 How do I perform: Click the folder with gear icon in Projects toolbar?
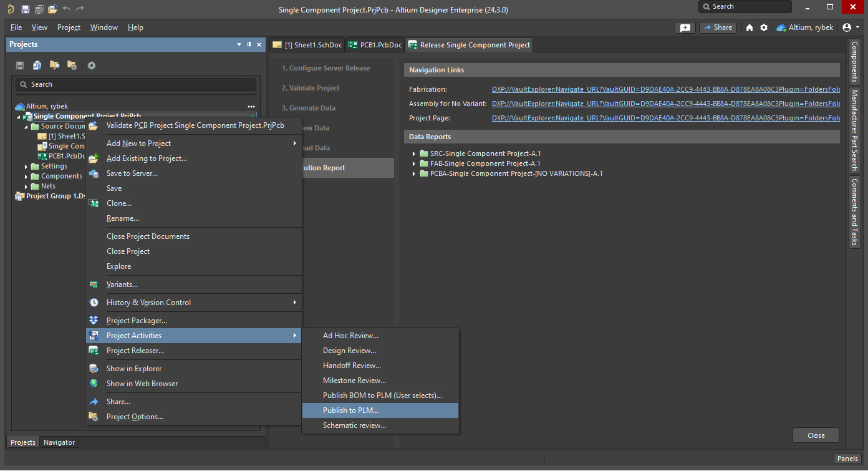pos(72,66)
